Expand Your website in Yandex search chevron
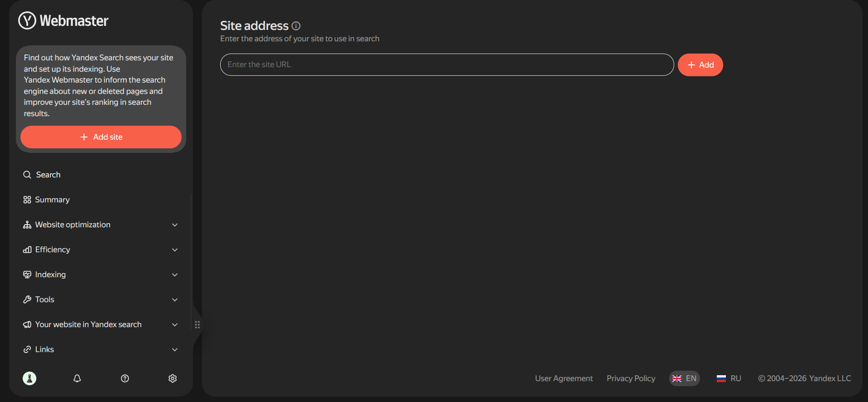The height and width of the screenshot is (402, 868). click(175, 324)
